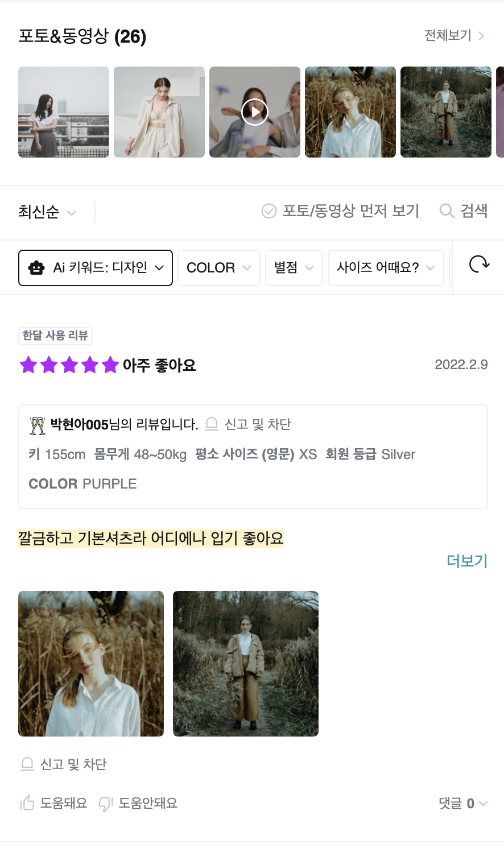504x852 pixels.
Task: Play the video in the photo gallery
Action: click(x=254, y=112)
